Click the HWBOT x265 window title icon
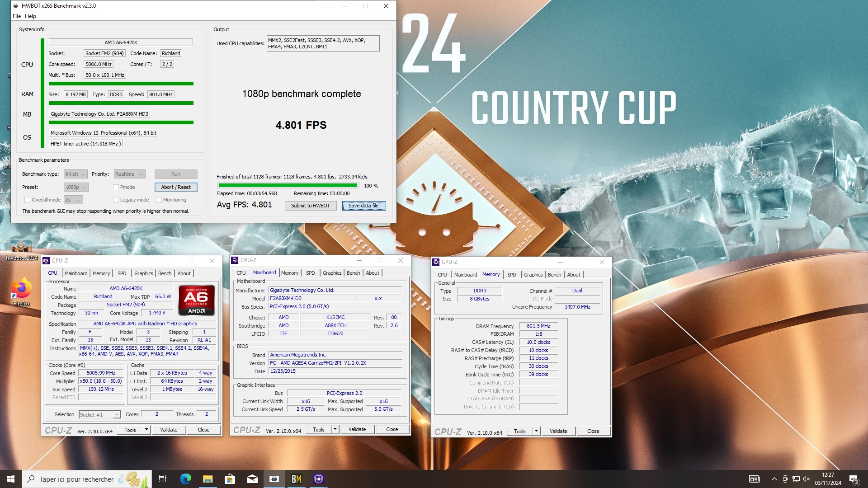This screenshot has height=488, width=868. (16, 6)
